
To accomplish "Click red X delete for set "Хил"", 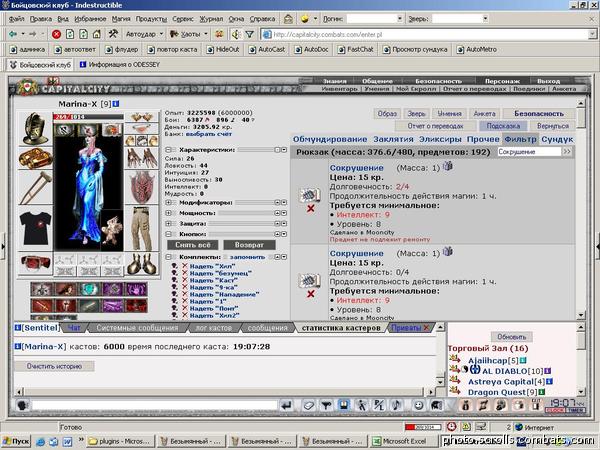I will [185, 266].
